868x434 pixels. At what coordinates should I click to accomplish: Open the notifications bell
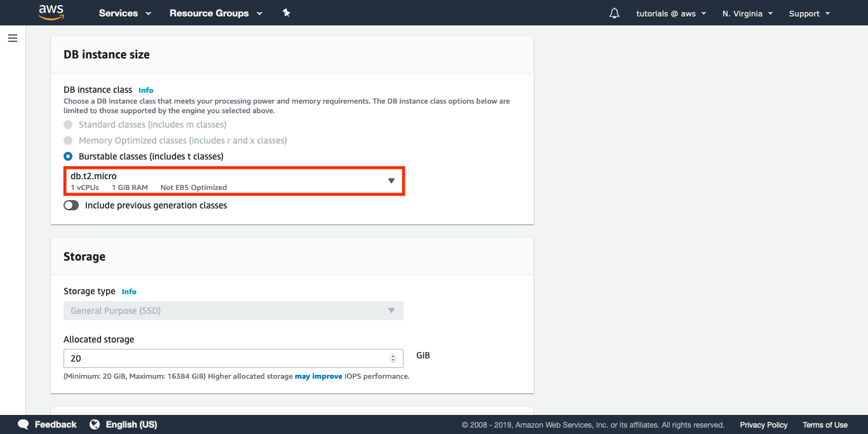tap(614, 13)
